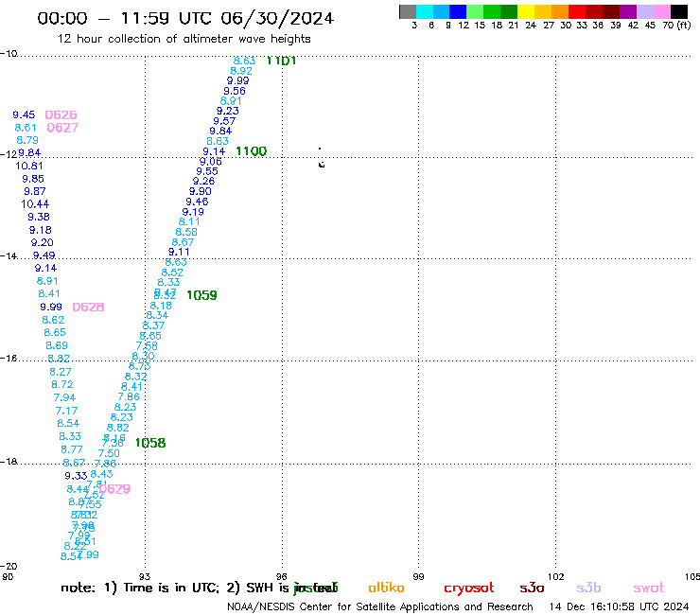700x615 pixels.
Task: Click the wave height value 9.57
Action: (x=224, y=121)
